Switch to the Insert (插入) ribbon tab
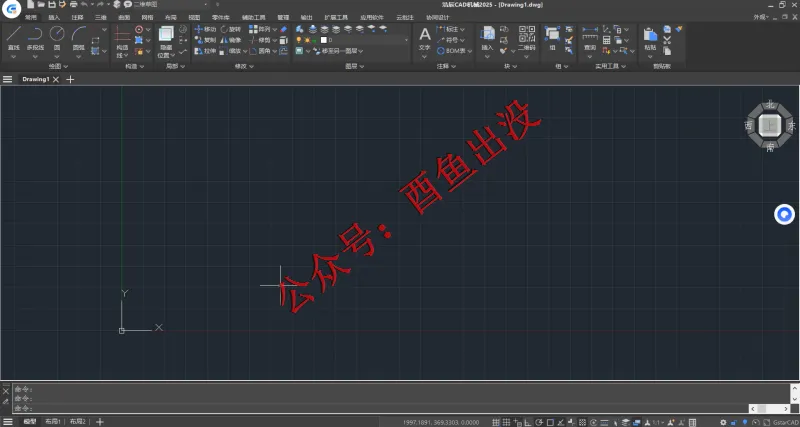Viewport: 800px width, 427px height. 54,17
